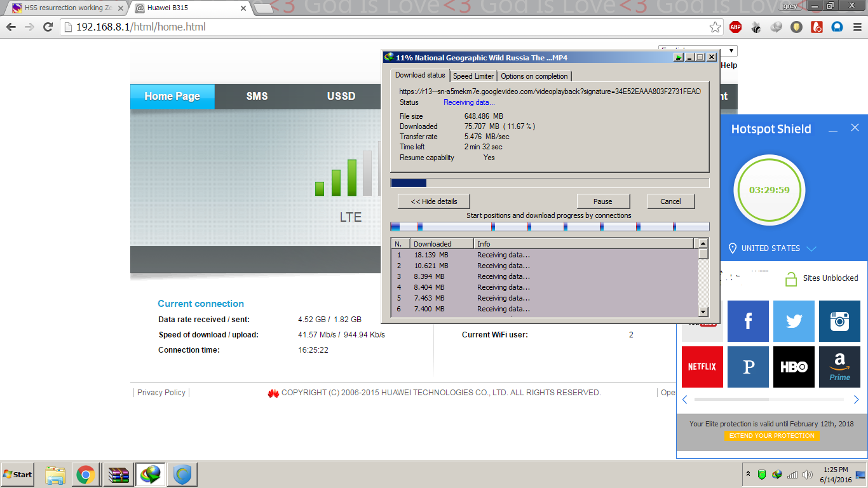This screenshot has height=488, width=868.
Task: Open Hotspot Shield taskbar icon
Action: click(182, 475)
